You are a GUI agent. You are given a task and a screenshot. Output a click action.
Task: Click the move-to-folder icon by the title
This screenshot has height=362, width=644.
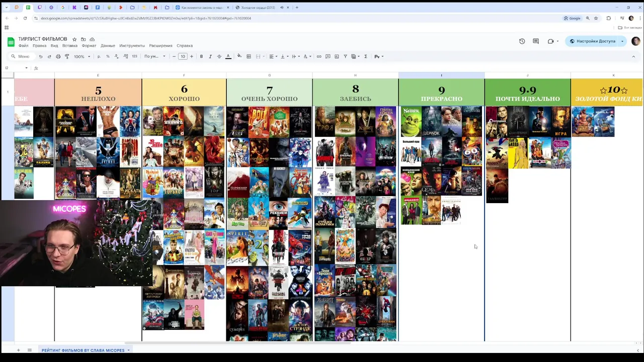coord(83,39)
